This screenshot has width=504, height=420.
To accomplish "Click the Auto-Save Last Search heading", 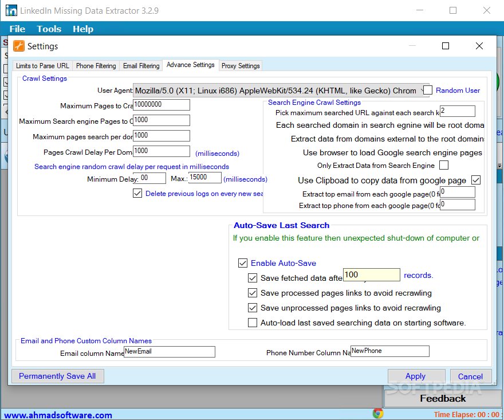I will point(281,225).
